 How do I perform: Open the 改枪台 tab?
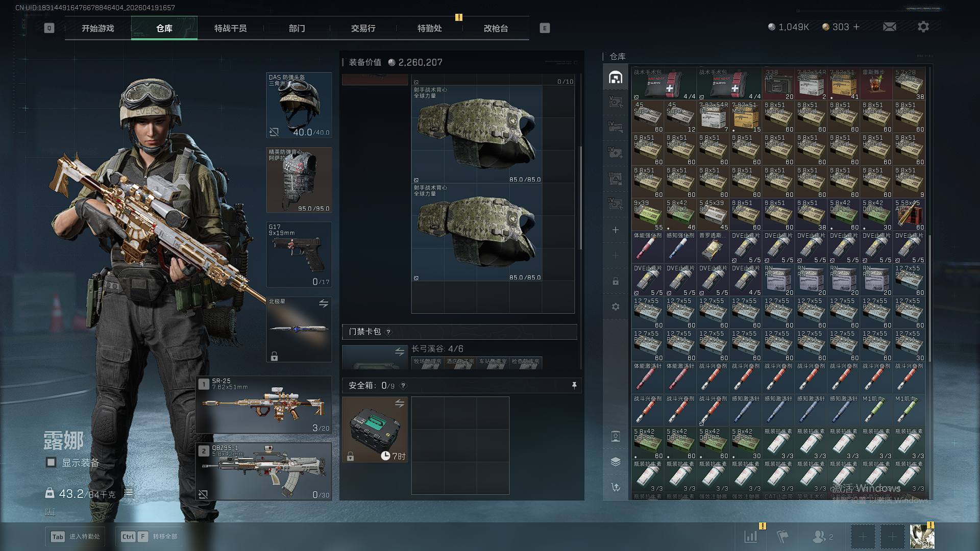(496, 28)
